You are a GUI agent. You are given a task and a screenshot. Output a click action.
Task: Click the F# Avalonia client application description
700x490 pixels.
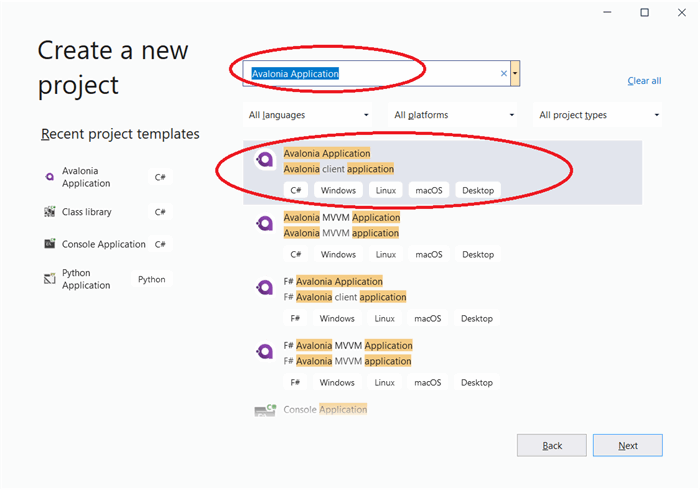coord(345,297)
